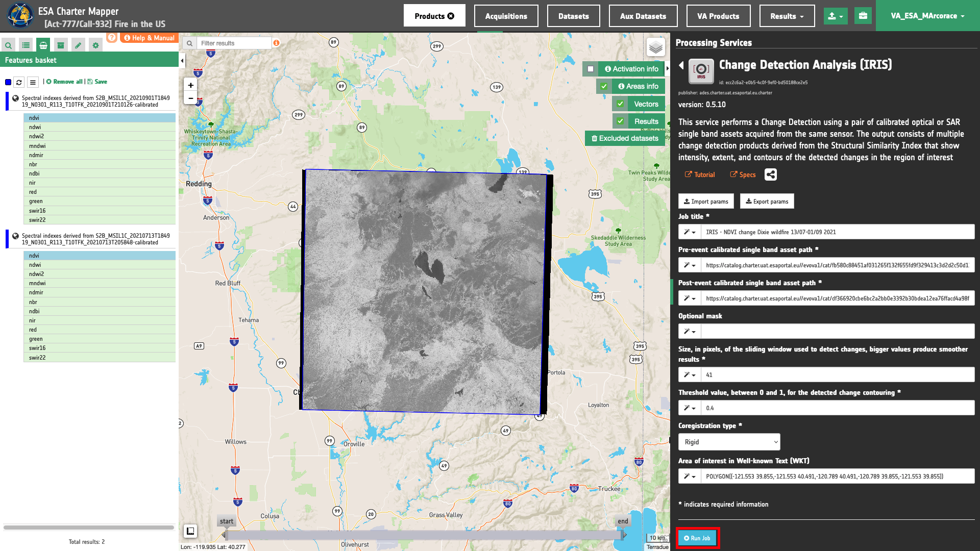Click the map filter search magnifier icon

click(x=189, y=43)
